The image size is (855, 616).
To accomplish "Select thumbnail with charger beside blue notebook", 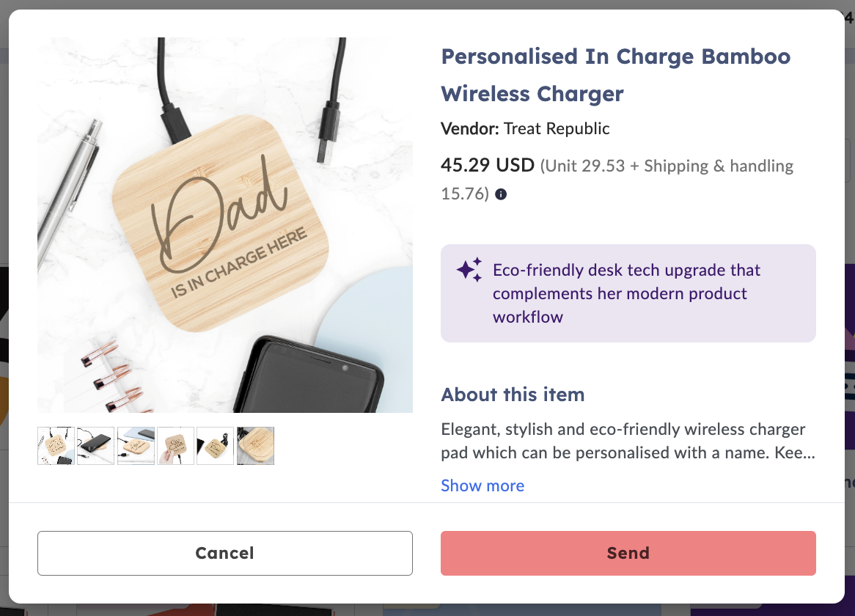I will [x=136, y=446].
